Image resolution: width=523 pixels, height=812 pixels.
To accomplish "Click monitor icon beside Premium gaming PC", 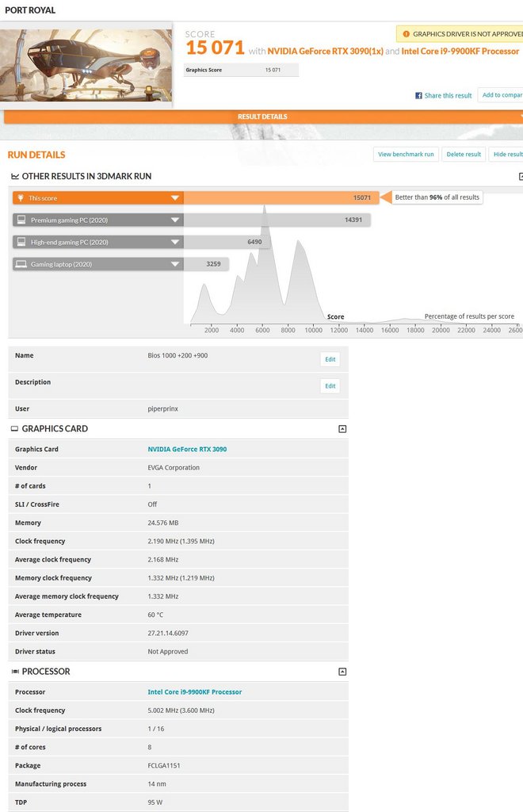I will [x=21, y=220].
